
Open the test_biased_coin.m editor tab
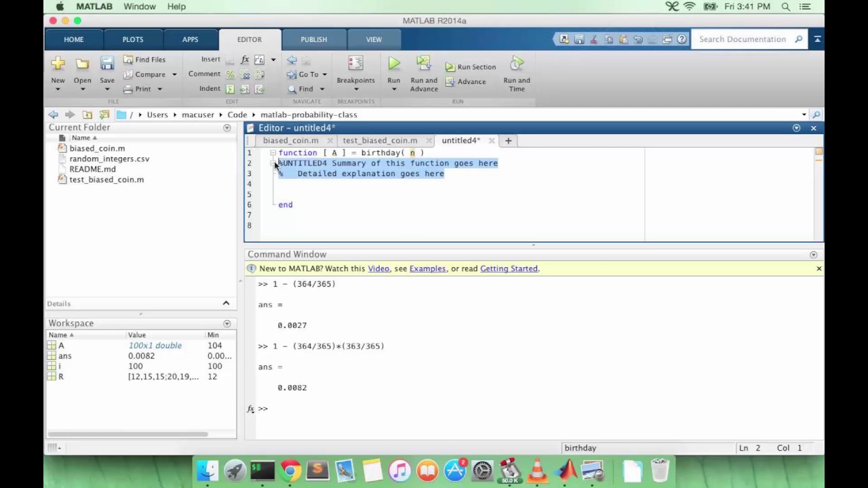pos(380,140)
